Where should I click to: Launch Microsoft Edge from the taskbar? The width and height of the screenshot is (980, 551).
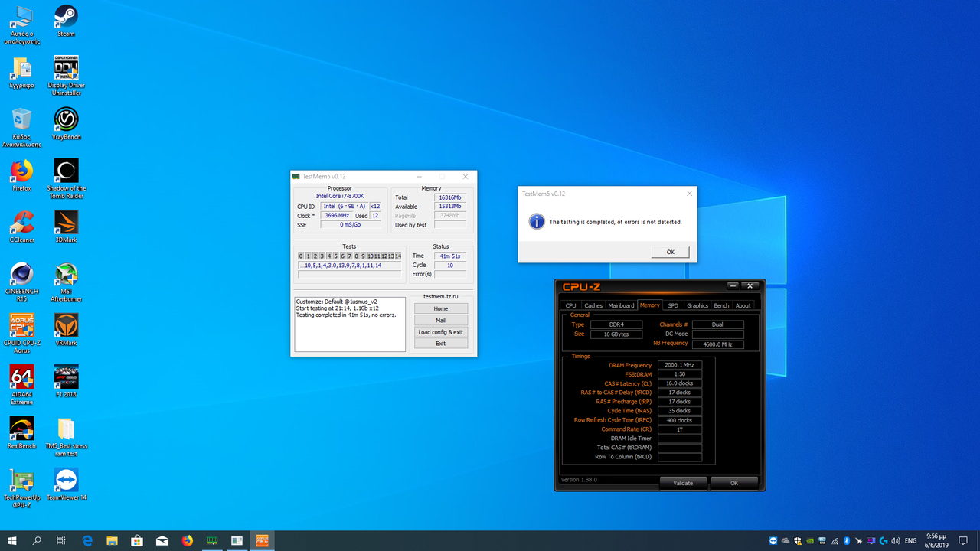click(x=87, y=540)
